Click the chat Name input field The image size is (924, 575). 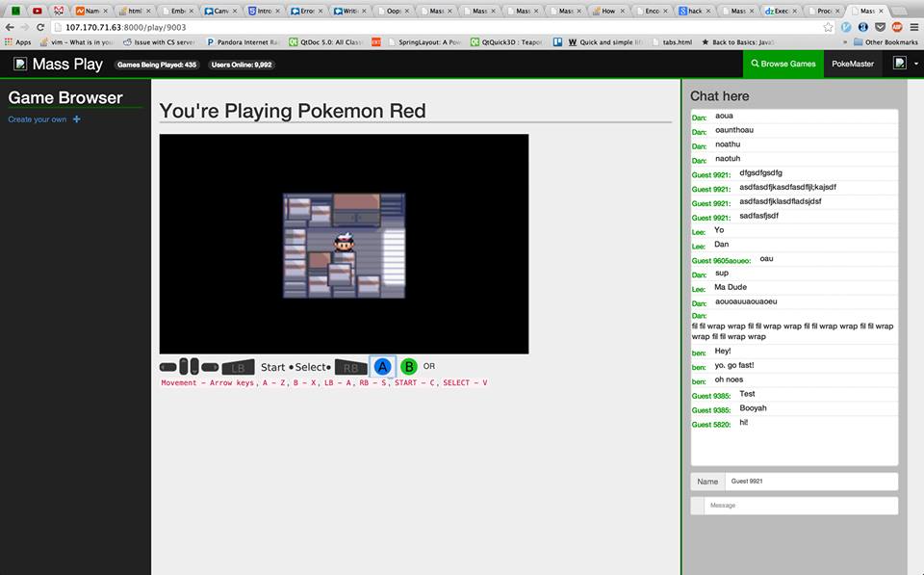coord(810,482)
